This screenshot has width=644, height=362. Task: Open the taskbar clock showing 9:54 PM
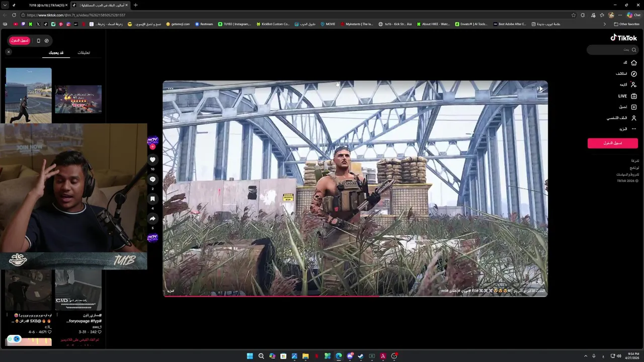632,356
